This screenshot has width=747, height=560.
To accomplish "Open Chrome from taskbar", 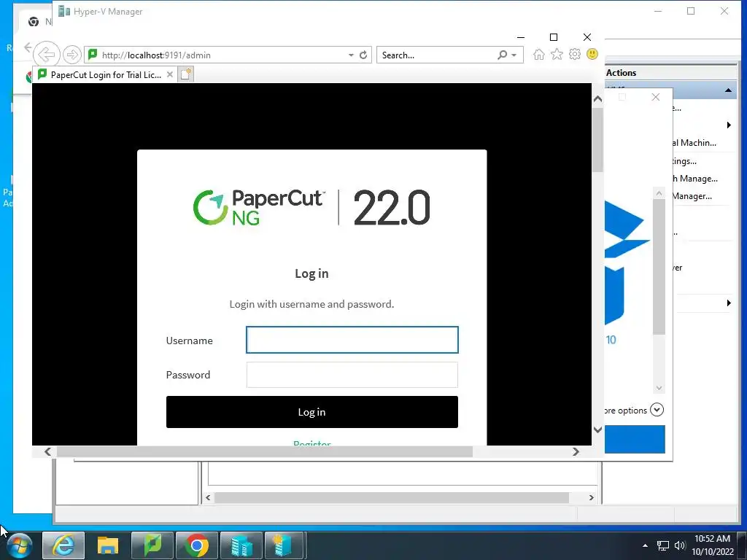I will tap(196, 545).
